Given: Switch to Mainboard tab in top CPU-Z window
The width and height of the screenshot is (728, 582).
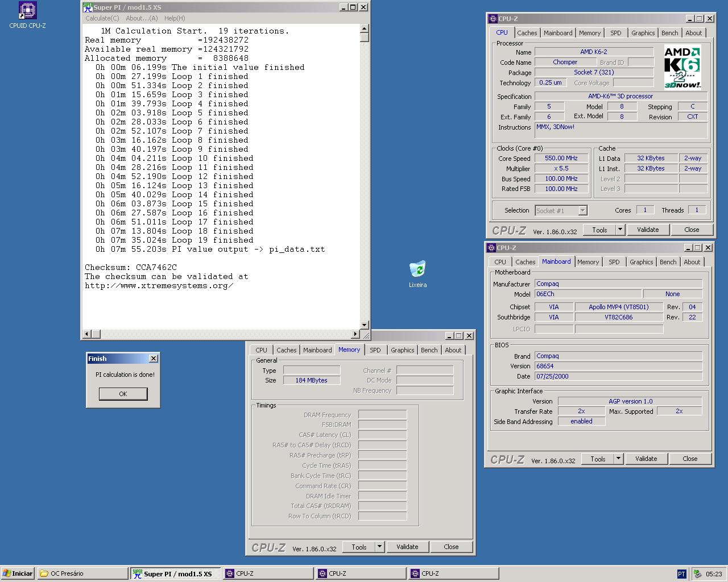Looking at the screenshot, I should [558, 33].
